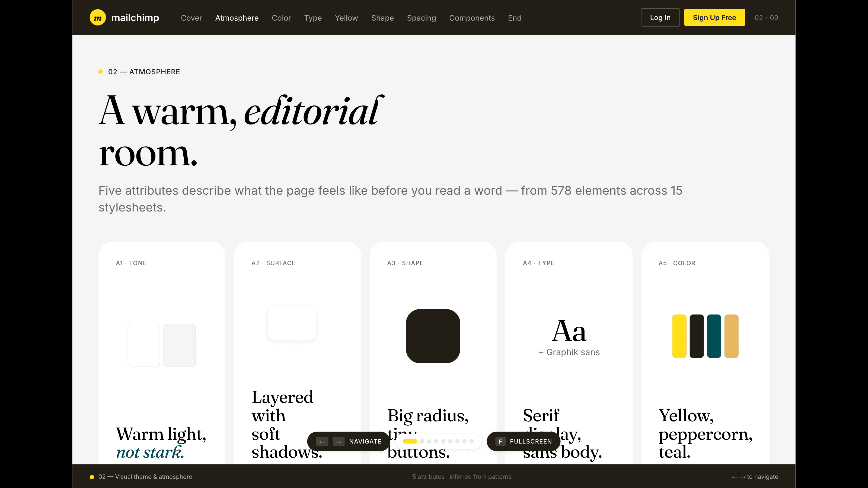
Task: Click the light gray tone square in A1 card
Action: tap(180, 345)
